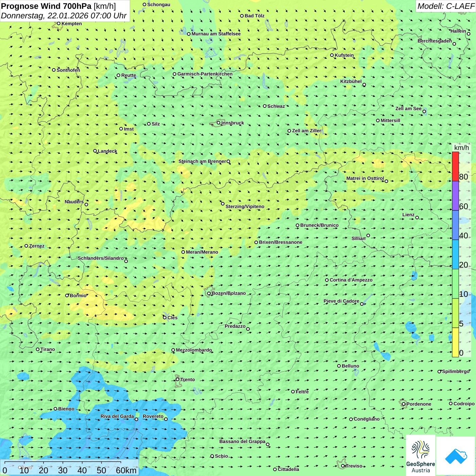Screen dimensions: 476x476
Task: Click the Pordenone city marker
Action: coord(404,404)
